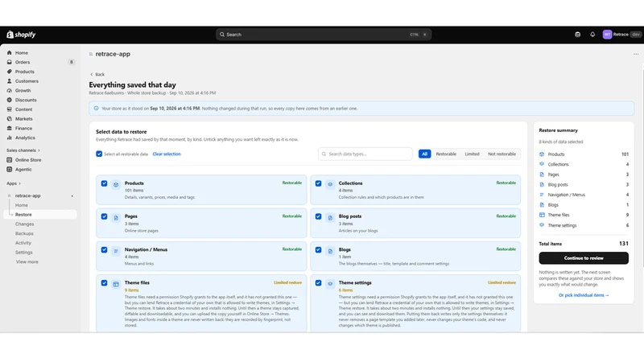The image size is (644, 362).
Task: Switch to the Restorable filter tab
Action: pos(446,154)
